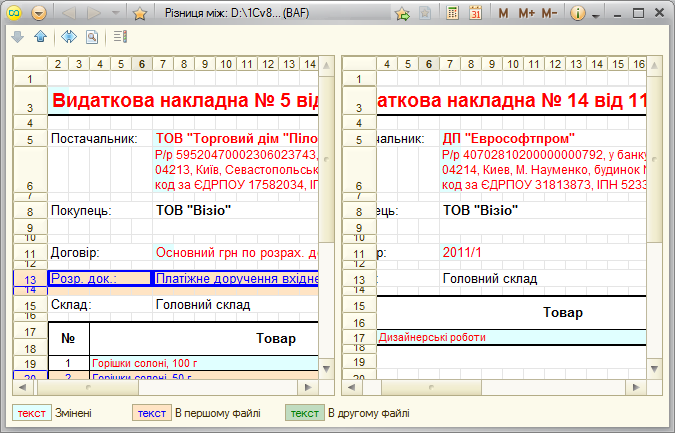Viewport: 675px width, 433px height.
Task: Click the M- memory subtract button
Action: click(x=549, y=13)
